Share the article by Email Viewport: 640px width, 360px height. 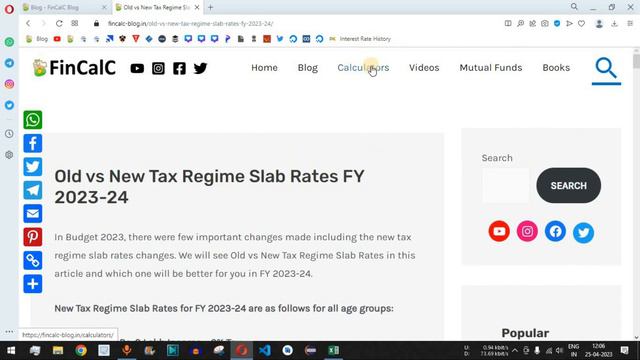[33, 213]
